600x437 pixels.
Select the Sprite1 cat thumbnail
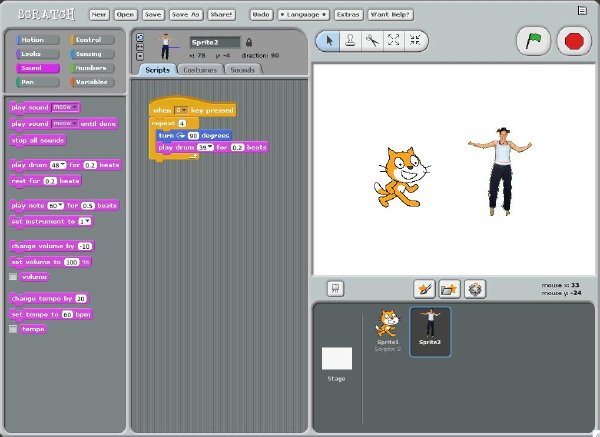pyautogui.click(x=388, y=331)
